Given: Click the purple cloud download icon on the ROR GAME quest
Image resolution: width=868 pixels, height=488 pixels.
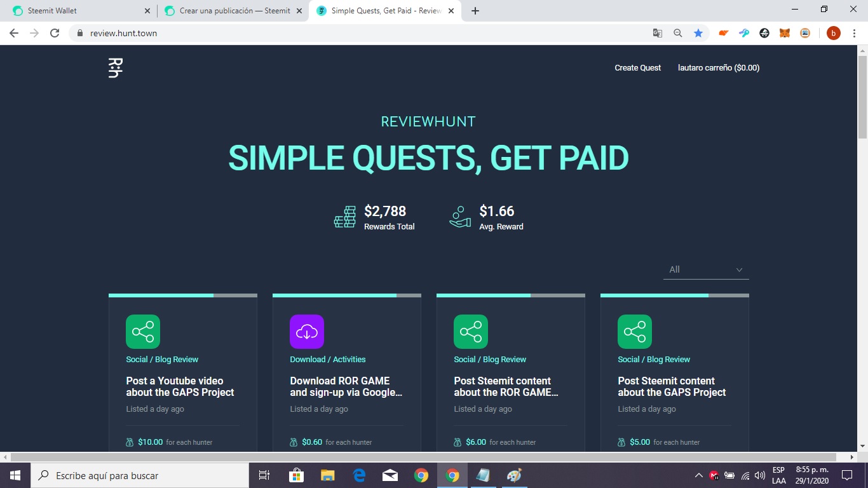Looking at the screenshot, I should coord(307,332).
